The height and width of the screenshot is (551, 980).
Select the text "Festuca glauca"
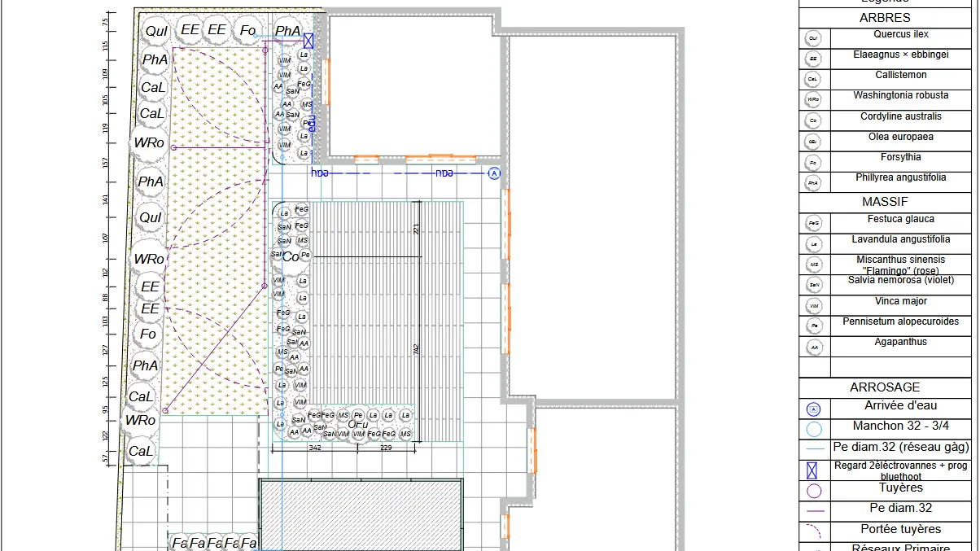(901, 219)
